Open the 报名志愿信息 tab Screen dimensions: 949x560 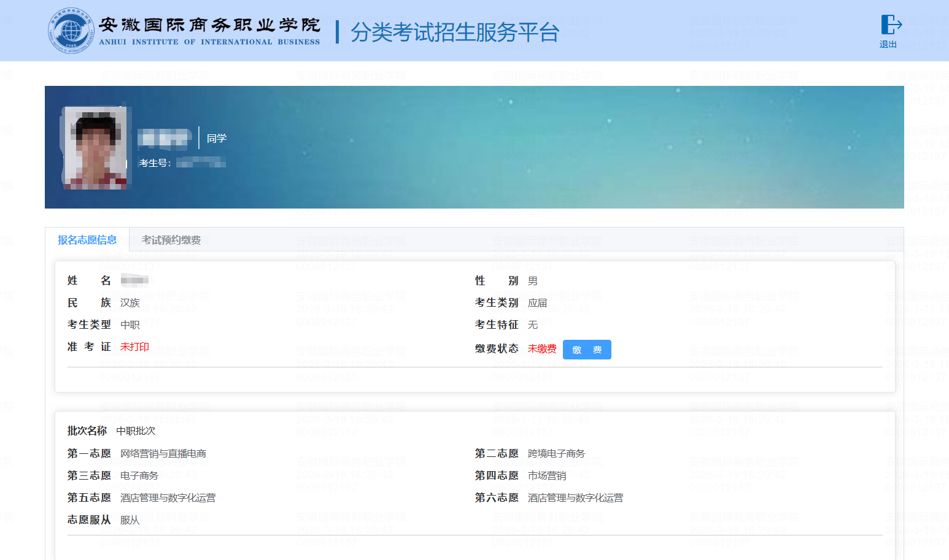coord(87,240)
